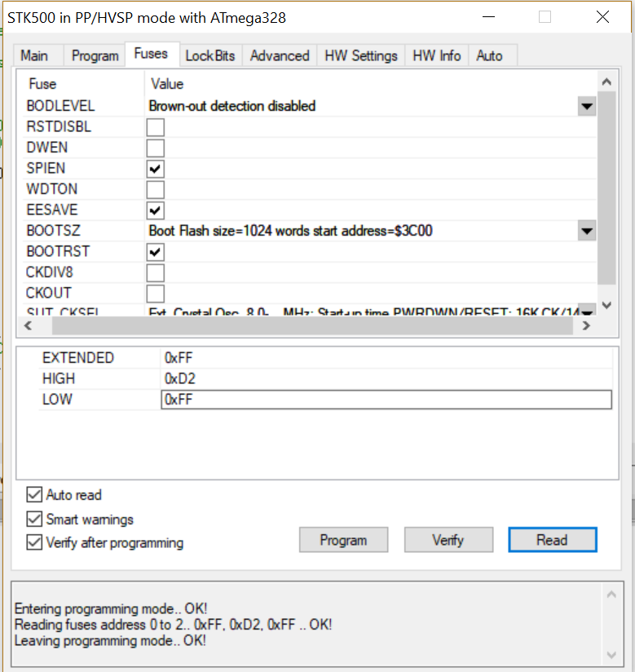Enable the RSTDISBL fuse checkbox

click(x=155, y=127)
